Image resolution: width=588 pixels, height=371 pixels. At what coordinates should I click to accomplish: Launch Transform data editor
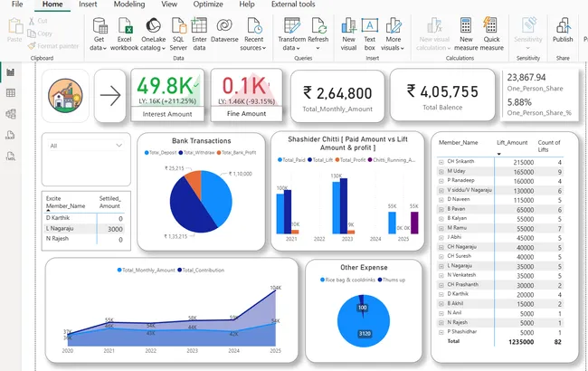coord(292,34)
